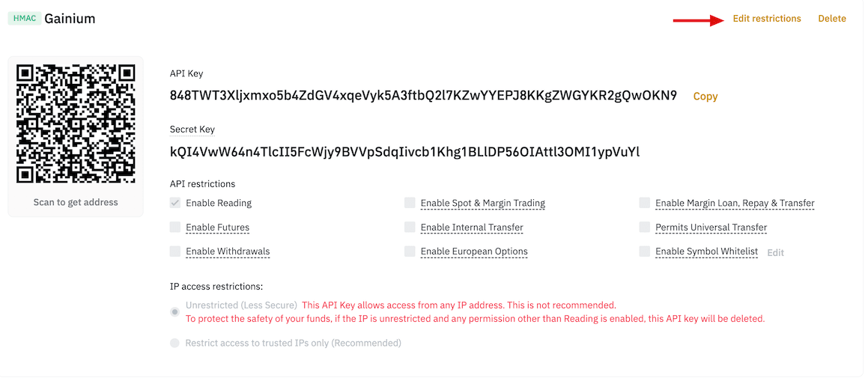Tick Enable Symbol Whitelist checkbox

click(x=644, y=252)
